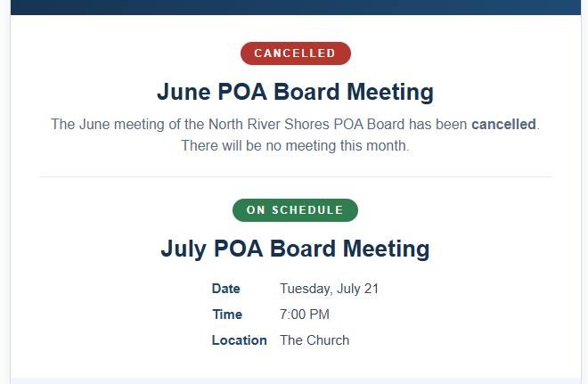Click 'North River Shores POA Board' text
588x384 pixels.
point(306,125)
